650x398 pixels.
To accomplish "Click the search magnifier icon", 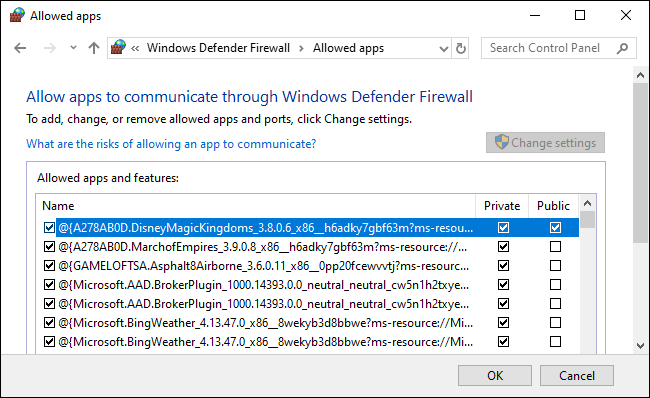I will (x=622, y=49).
